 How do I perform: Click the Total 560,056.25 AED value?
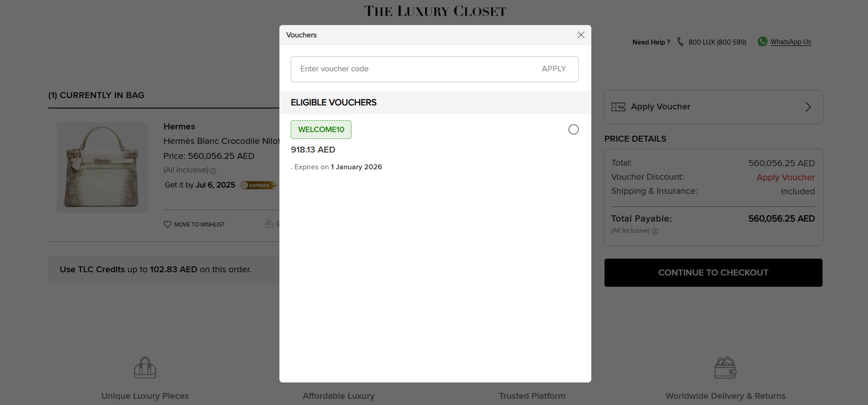[x=781, y=163]
